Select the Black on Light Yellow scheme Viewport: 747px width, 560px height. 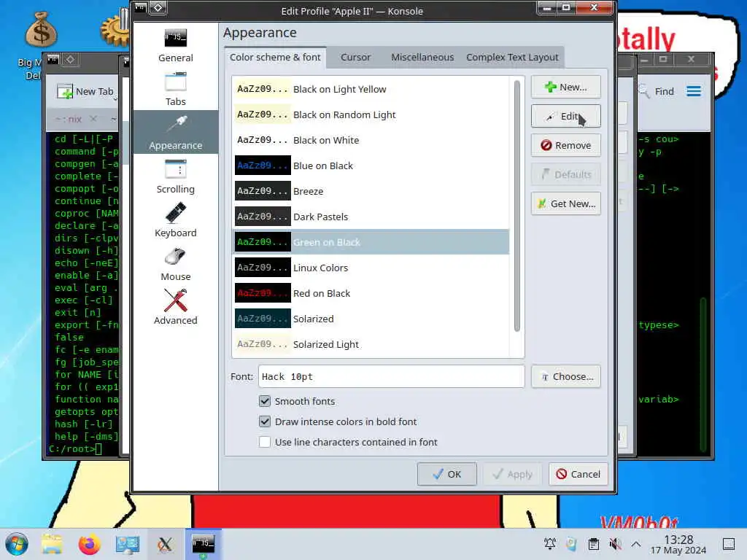[371, 89]
